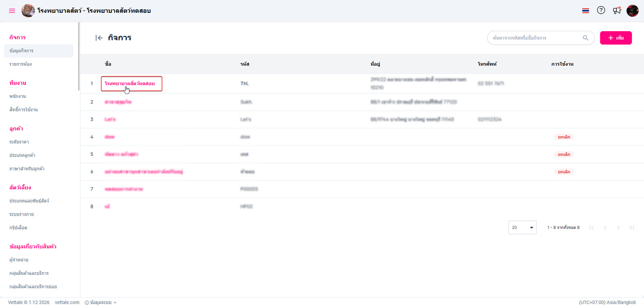Select ข้อมูลกิจการ in the sidebar
The width and height of the screenshot is (644, 308).
(x=39, y=51)
